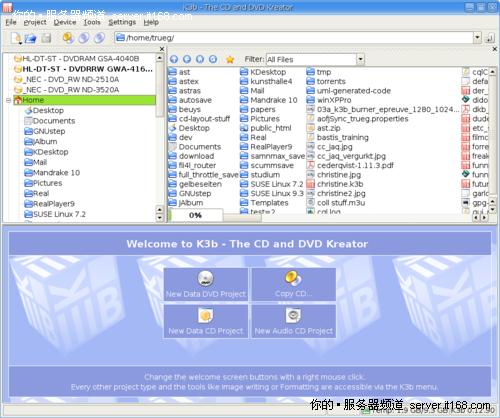Viewport: 500px width, 418px height.
Task: Open the File menu
Action: coord(11,22)
